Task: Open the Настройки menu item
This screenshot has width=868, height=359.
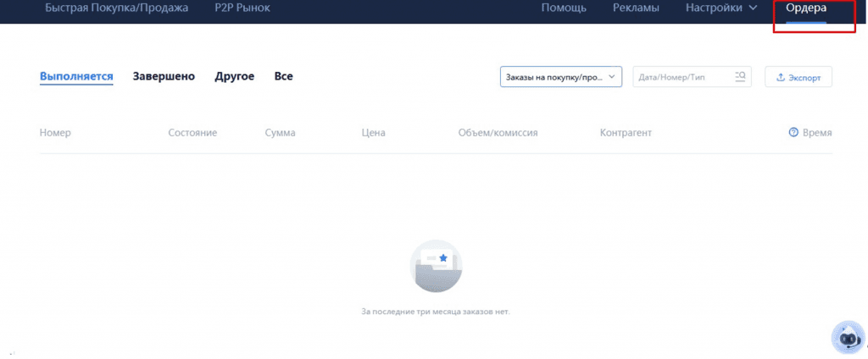Action: [x=714, y=8]
